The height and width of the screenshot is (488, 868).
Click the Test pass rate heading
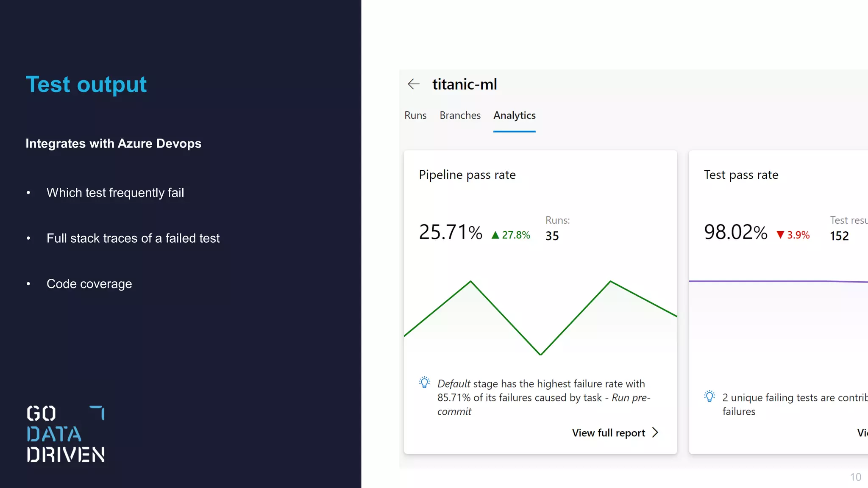click(x=741, y=175)
